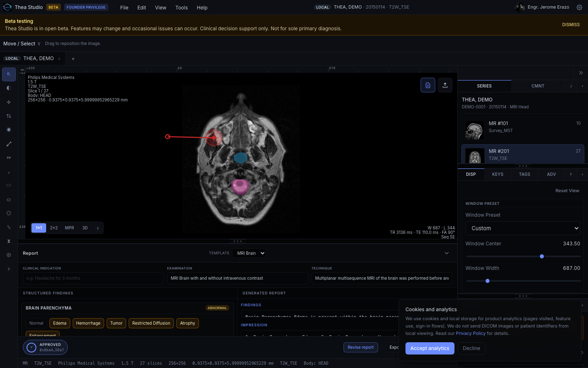Select the circled-plus tool in left toolbar
The image size is (588, 368).
9,255
